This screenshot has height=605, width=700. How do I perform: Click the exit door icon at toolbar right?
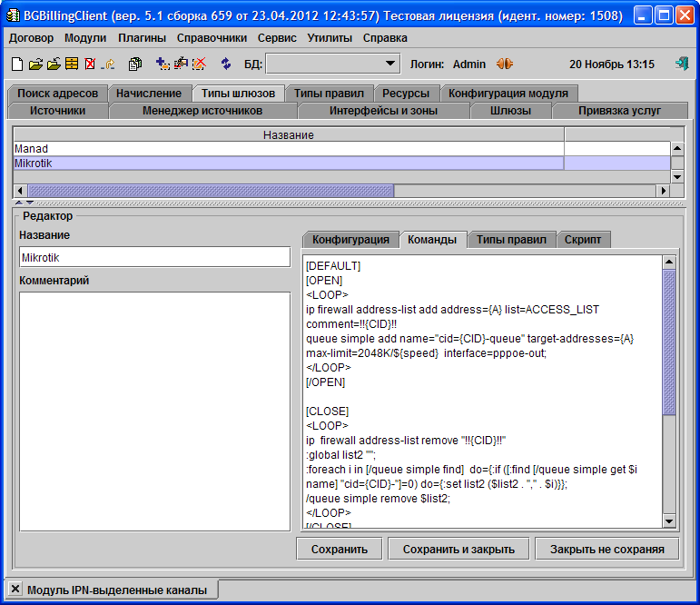pyautogui.click(x=682, y=64)
